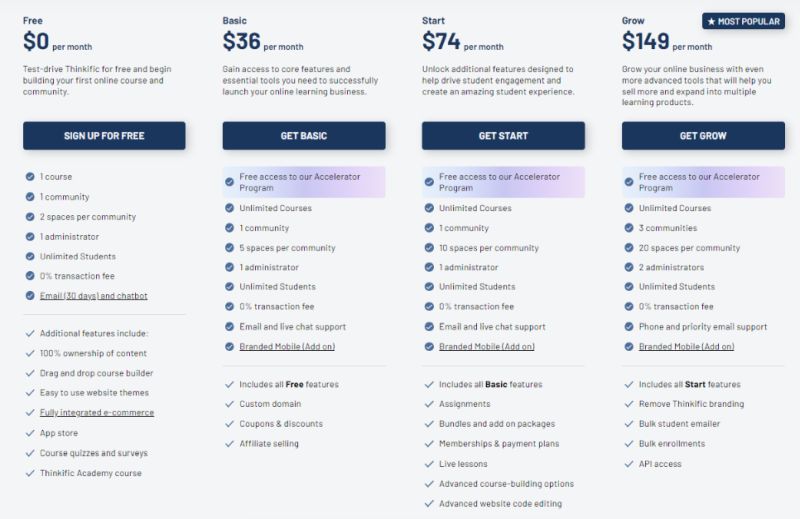This screenshot has height=519, width=800.
Task: Open Branded Mobile (Add on) link in Start plan
Action: click(x=487, y=347)
